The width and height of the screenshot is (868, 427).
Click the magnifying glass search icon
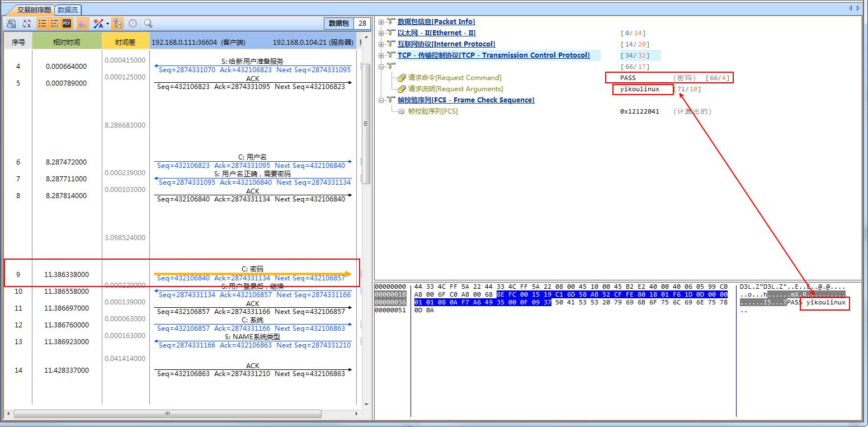[148, 24]
